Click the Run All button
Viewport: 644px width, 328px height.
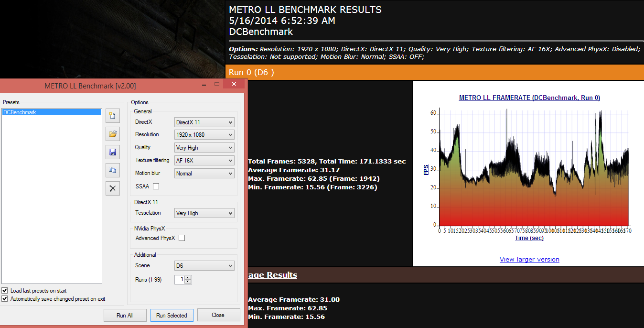point(125,316)
